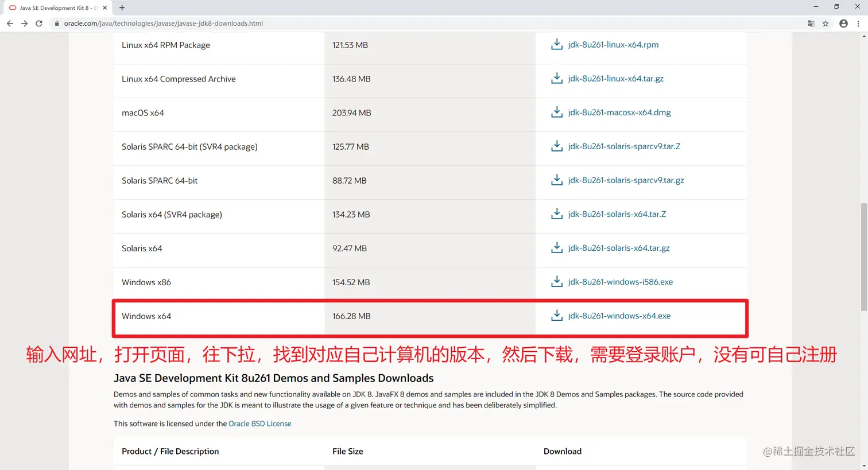Viewport: 868px width, 470px height.
Task: Open the translate page icon
Action: (811, 24)
